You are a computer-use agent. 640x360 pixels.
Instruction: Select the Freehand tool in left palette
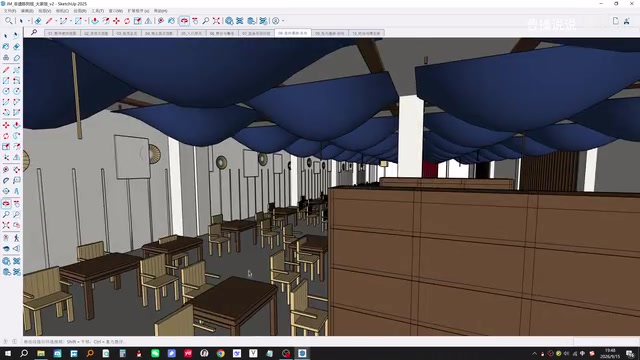pos(16,70)
